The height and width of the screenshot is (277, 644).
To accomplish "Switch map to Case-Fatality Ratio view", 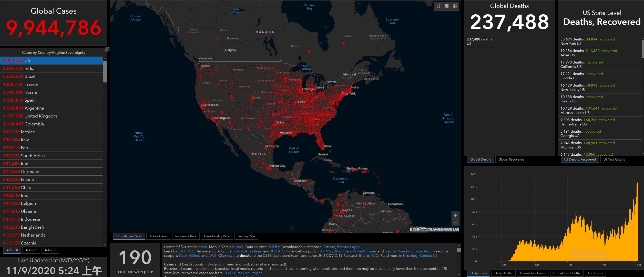I will coord(217,236).
